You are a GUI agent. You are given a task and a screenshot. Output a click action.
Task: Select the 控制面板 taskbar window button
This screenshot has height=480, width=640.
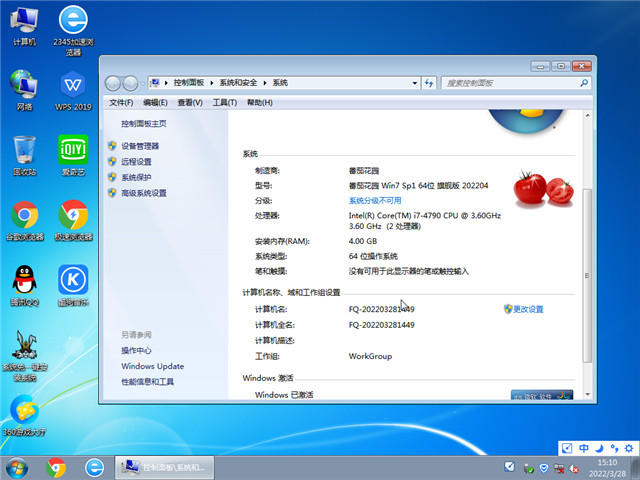point(164,468)
